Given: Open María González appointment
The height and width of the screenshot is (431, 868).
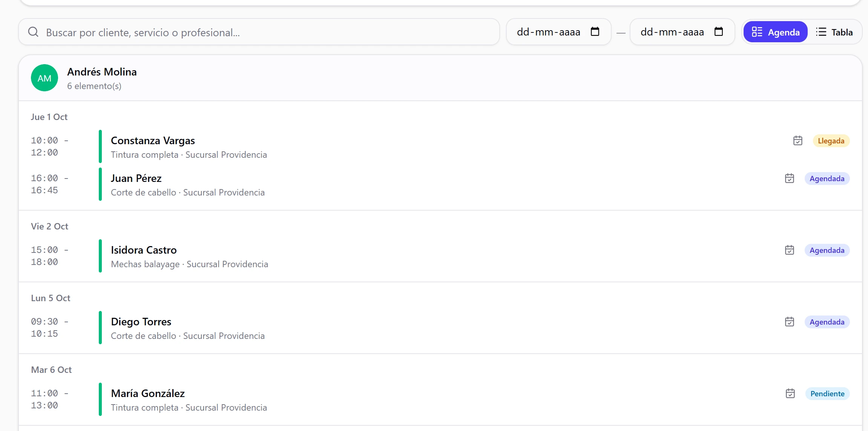Looking at the screenshot, I should point(440,399).
